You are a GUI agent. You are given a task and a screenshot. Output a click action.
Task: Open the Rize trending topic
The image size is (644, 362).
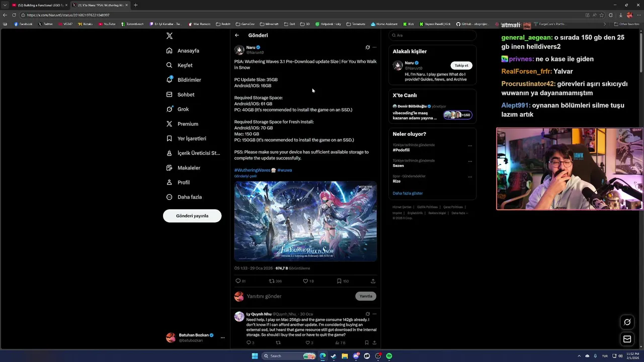[x=396, y=181]
